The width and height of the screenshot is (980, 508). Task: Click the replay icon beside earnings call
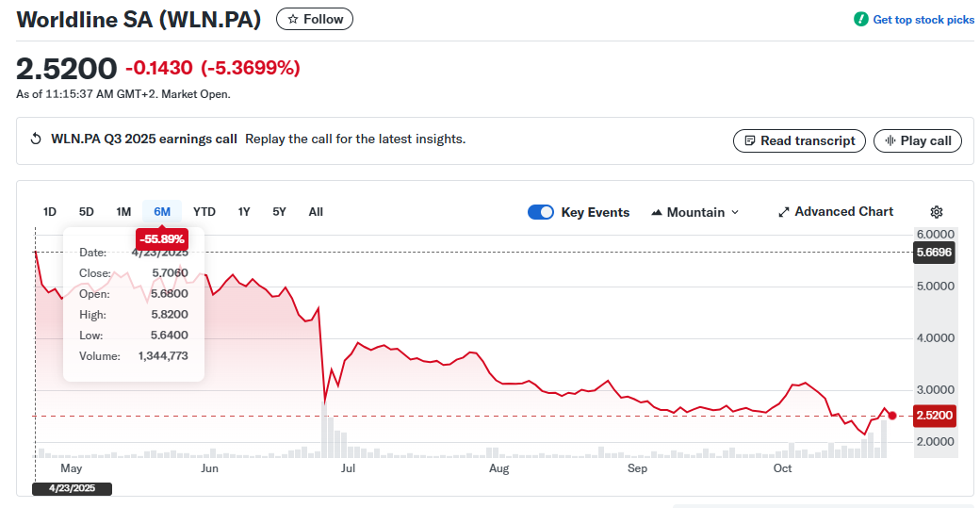click(36, 139)
